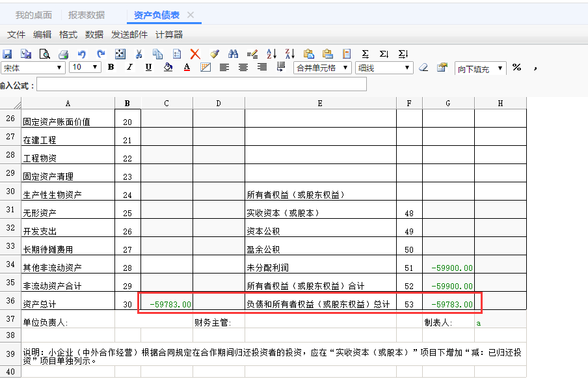Delete using the red X icon
The height and width of the screenshot is (379, 588).
pyautogui.click(x=195, y=54)
